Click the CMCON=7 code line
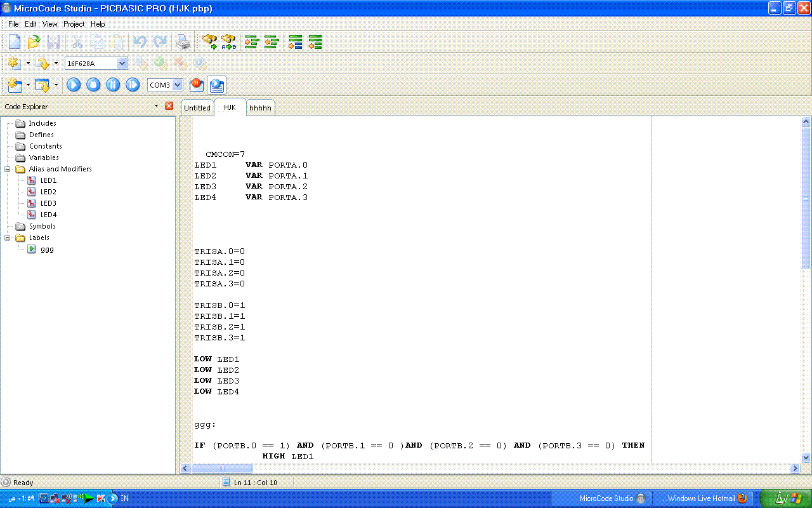This screenshot has height=508, width=812. (x=225, y=154)
